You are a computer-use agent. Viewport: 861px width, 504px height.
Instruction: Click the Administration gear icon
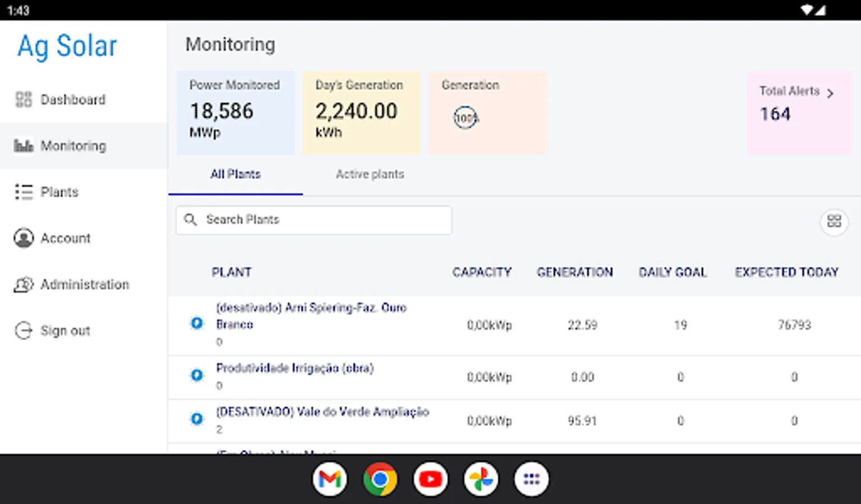pyautogui.click(x=24, y=284)
